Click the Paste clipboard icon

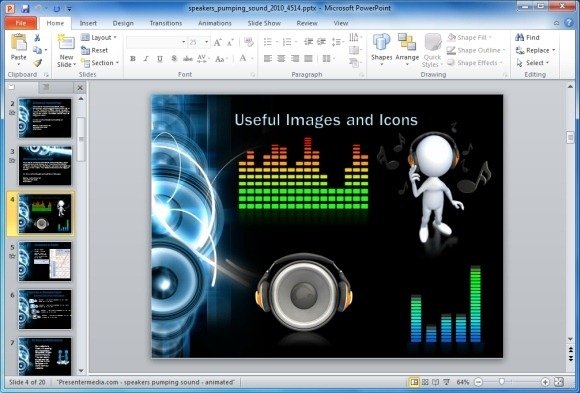pyautogui.click(x=18, y=42)
